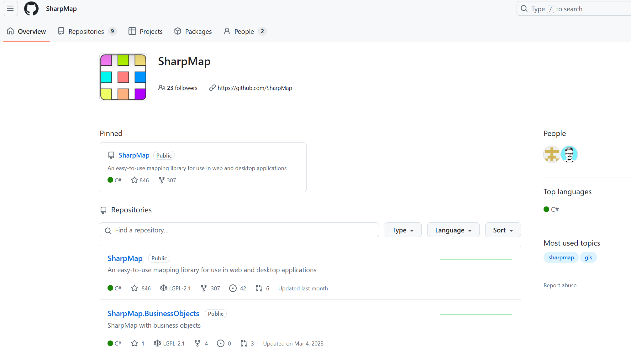Switch to the Repositories tab

coord(87,31)
